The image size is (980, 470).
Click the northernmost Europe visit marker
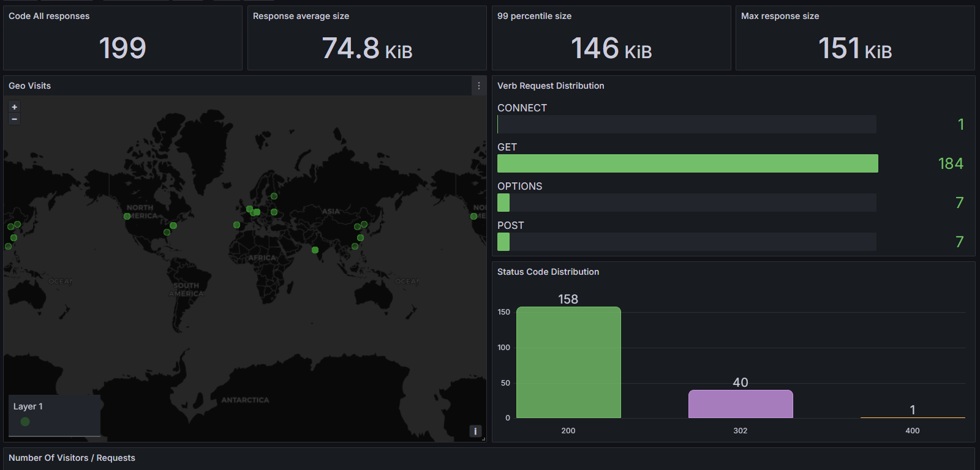[x=274, y=196]
